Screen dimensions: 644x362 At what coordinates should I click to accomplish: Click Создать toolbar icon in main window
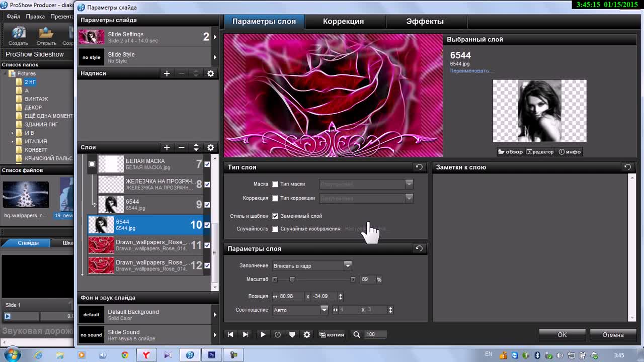click(x=18, y=37)
